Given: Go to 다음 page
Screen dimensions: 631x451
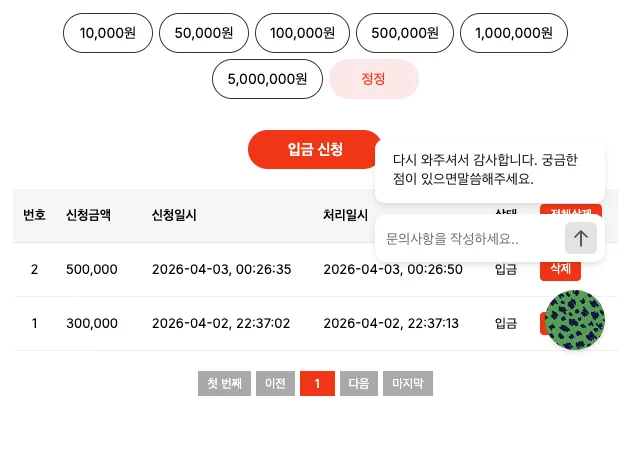Looking at the screenshot, I should (x=359, y=383).
